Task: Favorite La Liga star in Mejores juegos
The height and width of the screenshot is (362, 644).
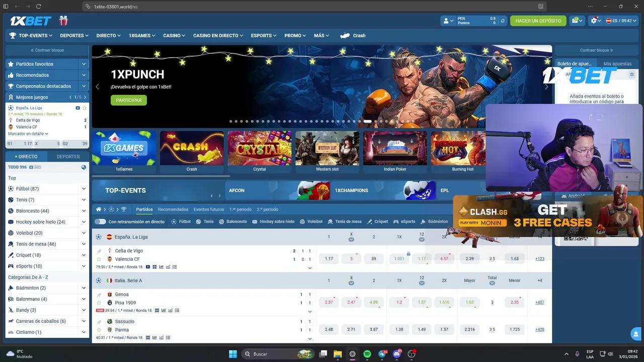Action: [x=85, y=108]
